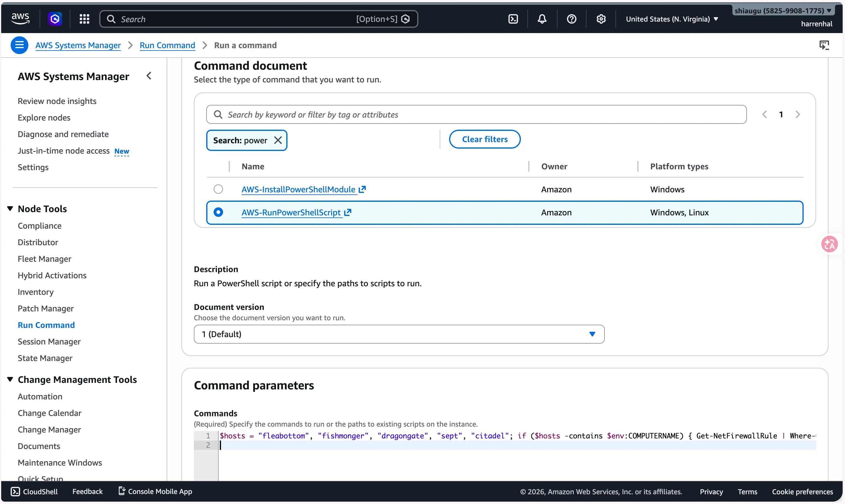Open Cookie preferences in the footer

802,492
